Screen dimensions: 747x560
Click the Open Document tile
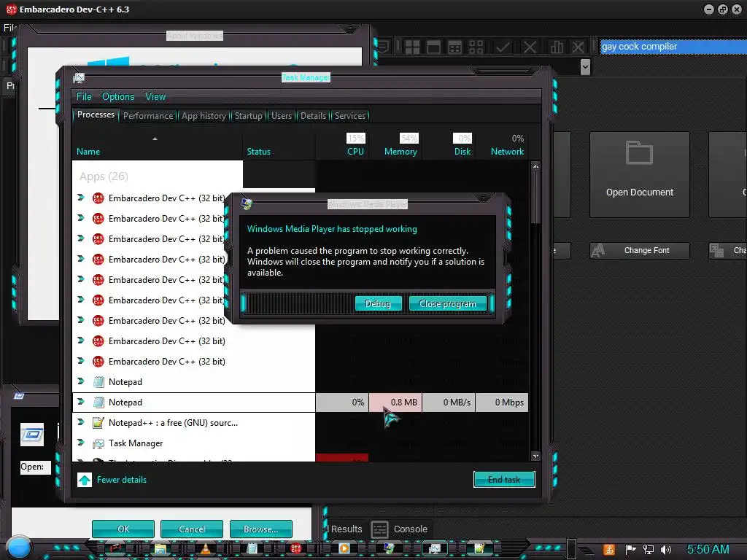(639, 175)
